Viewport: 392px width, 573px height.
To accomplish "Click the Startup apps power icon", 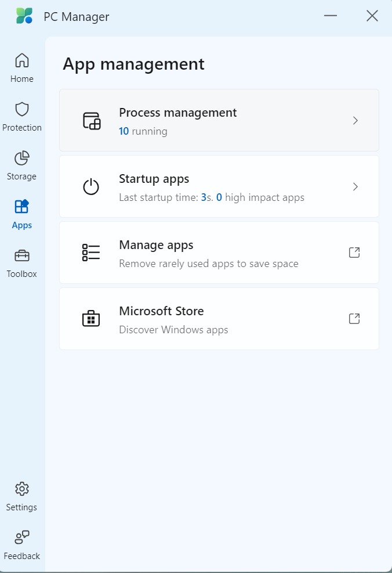I will (x=91, y=187).
